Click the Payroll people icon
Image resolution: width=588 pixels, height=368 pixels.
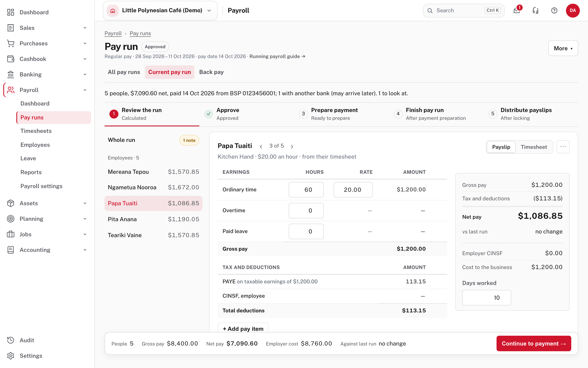click(x=10, y=90)
